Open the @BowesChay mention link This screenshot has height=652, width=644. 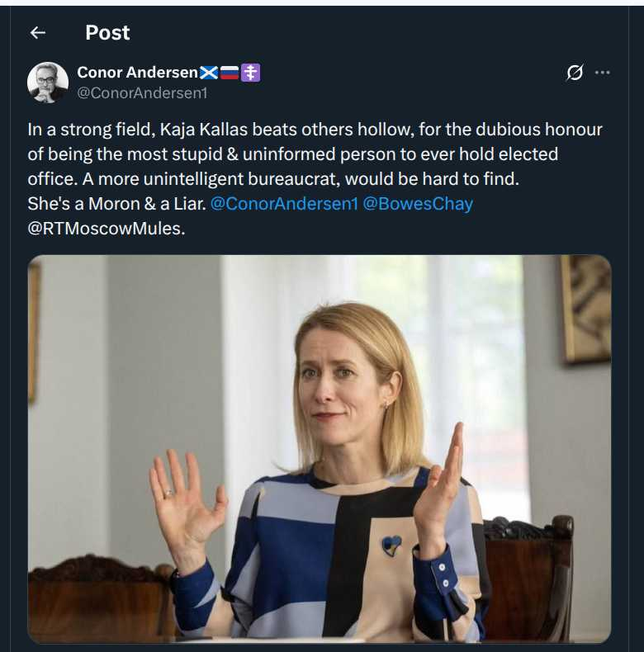(x=418, y=204)
